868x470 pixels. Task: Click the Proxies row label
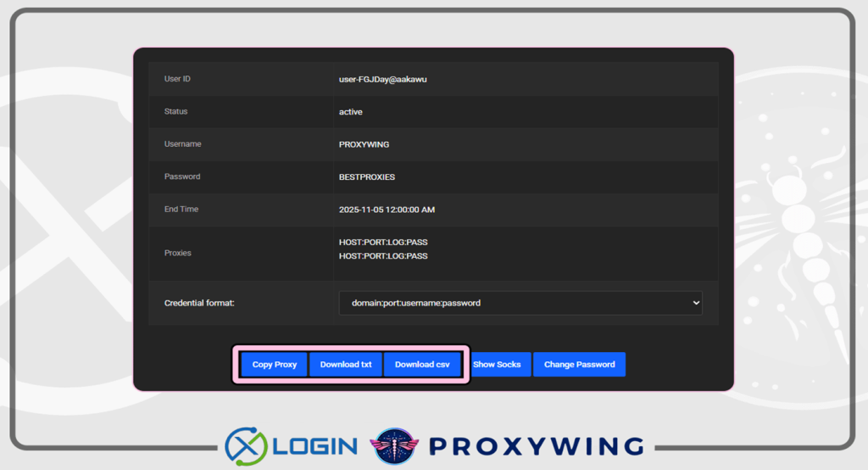coord(178,253)
